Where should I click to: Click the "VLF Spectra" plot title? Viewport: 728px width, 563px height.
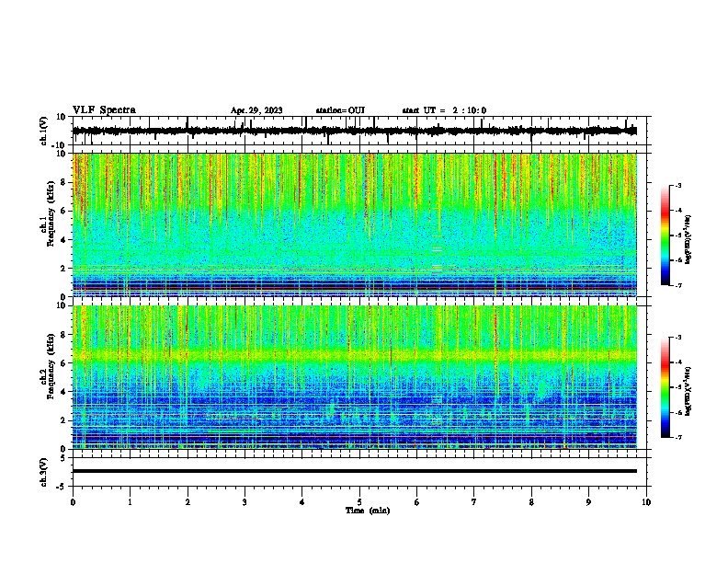tap(104, 110)
